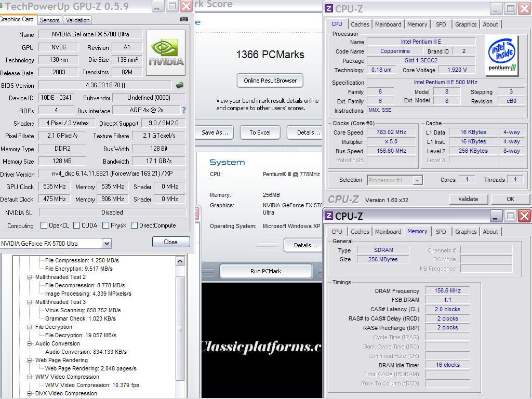Screen dimensions: 532x399
Task: Open the GeForce FX 5700 Ultra dropdown
Action: coord(107,243)
